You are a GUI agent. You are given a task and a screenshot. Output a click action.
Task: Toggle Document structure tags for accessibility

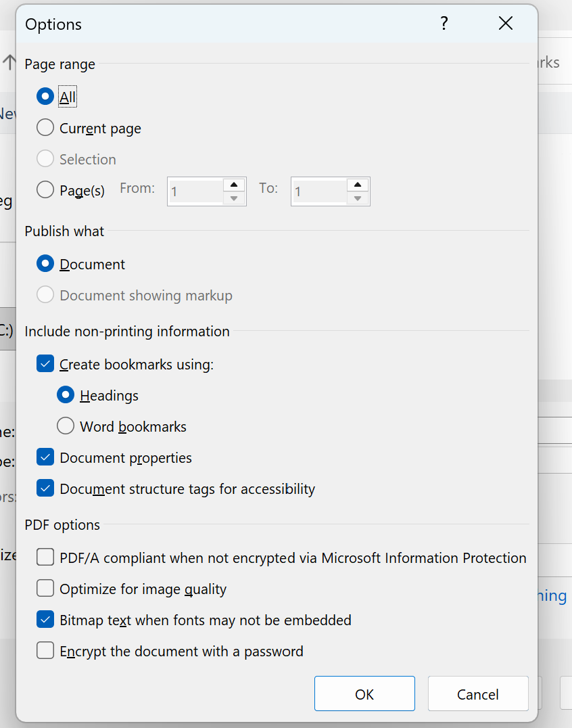[45, 488]
